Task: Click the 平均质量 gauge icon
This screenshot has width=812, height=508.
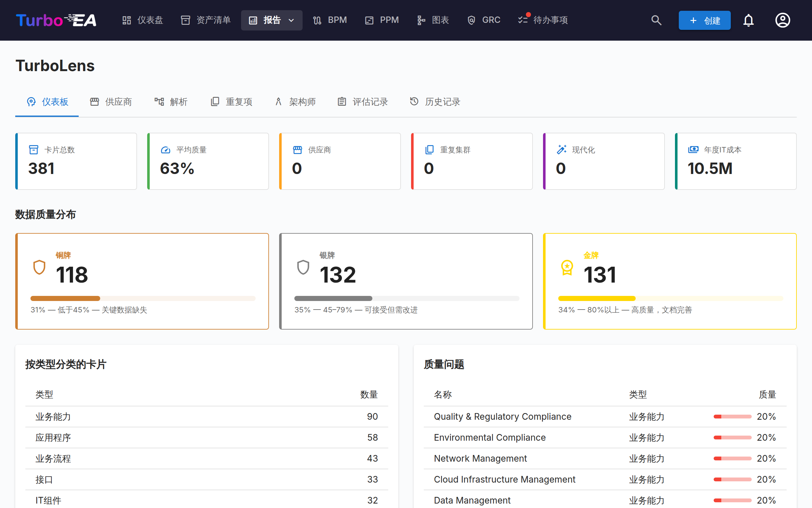Action: [166, 150]
